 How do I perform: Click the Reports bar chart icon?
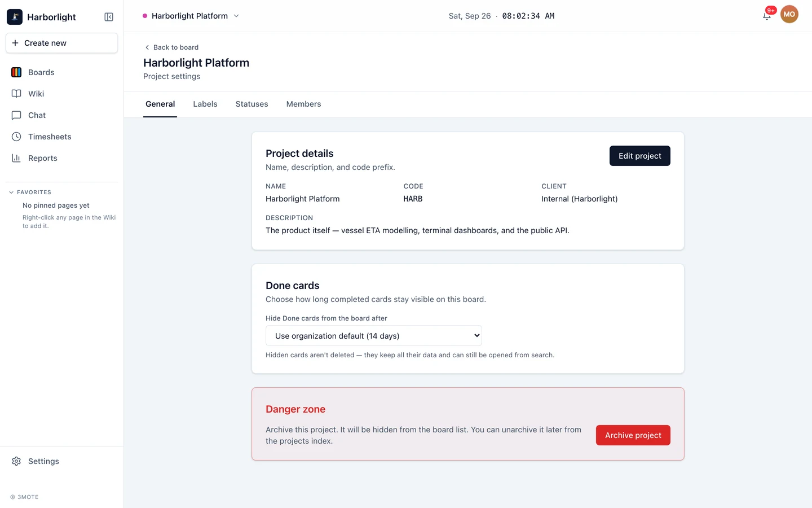(x=16, y=158)
